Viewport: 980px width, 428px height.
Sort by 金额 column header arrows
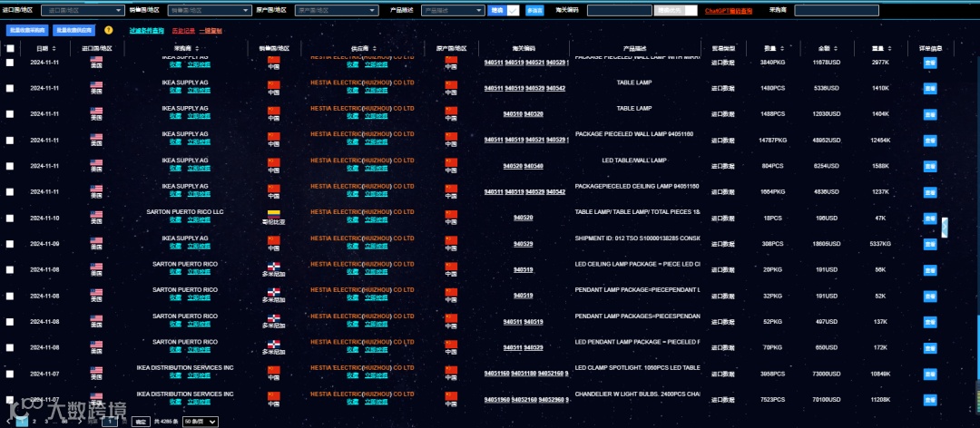point(835,49)
